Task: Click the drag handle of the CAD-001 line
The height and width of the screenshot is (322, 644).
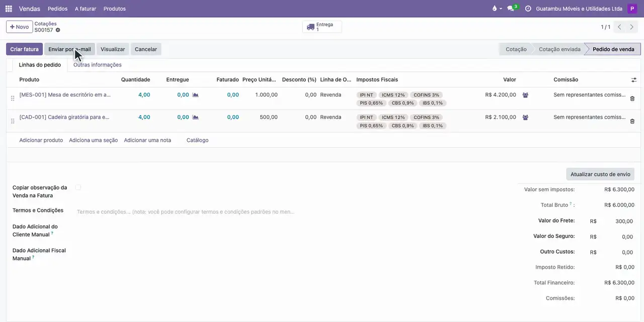Action: (13, 121)
